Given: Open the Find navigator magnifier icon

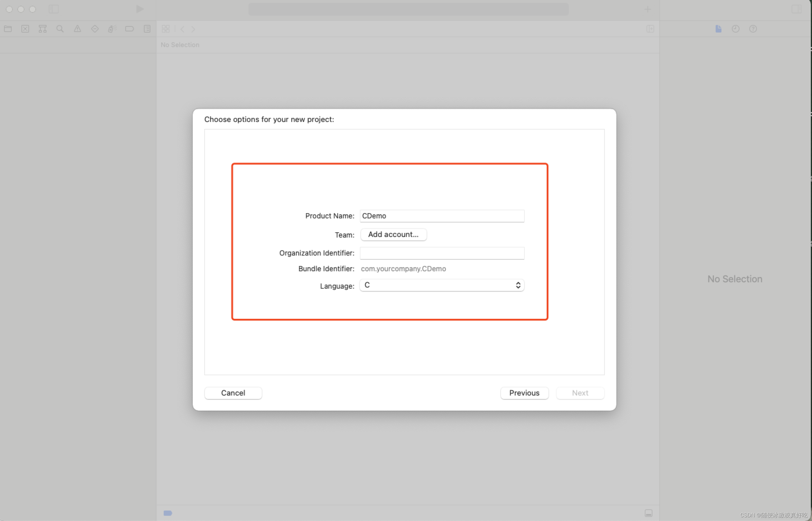Looking at the screenshot, I should tap(60, 29).
